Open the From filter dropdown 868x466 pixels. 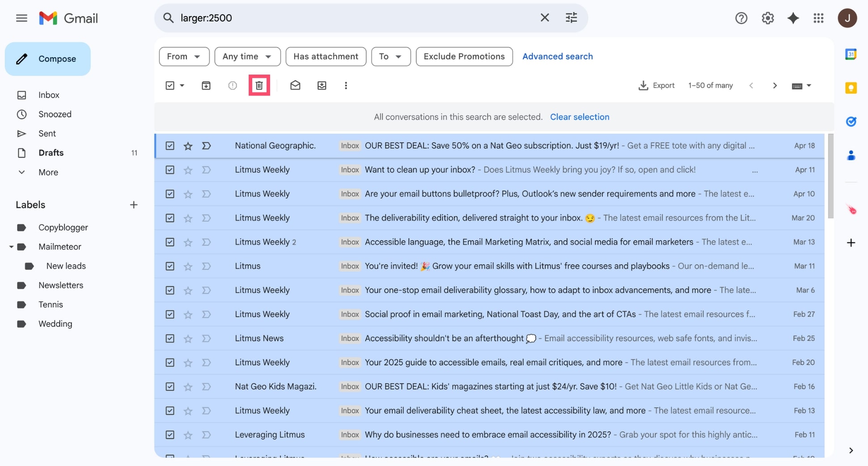tap(184, 56)
